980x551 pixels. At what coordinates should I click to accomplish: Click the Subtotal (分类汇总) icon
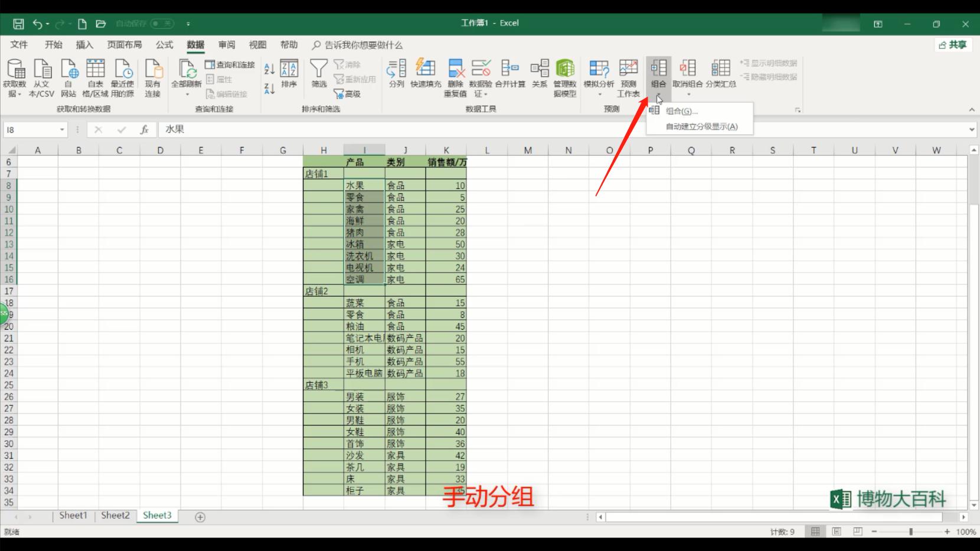720,71
